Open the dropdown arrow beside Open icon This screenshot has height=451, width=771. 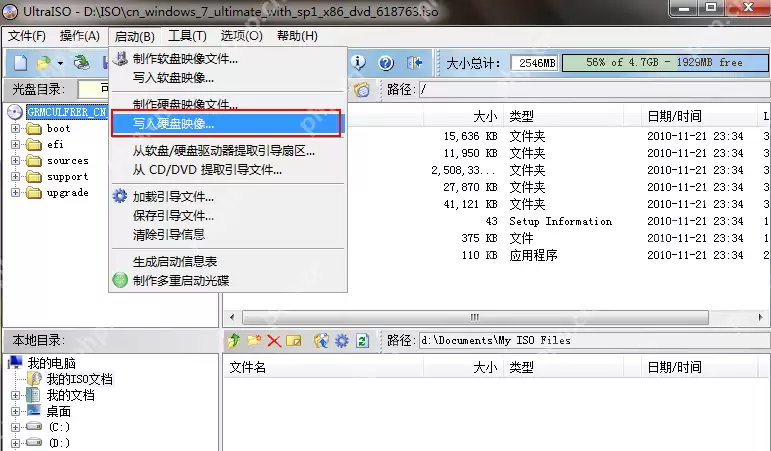60,63
